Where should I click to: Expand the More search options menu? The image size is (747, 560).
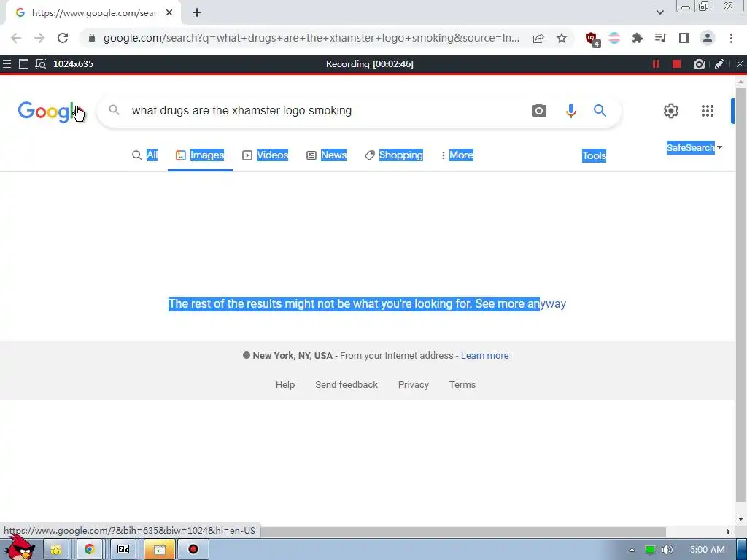457,155
